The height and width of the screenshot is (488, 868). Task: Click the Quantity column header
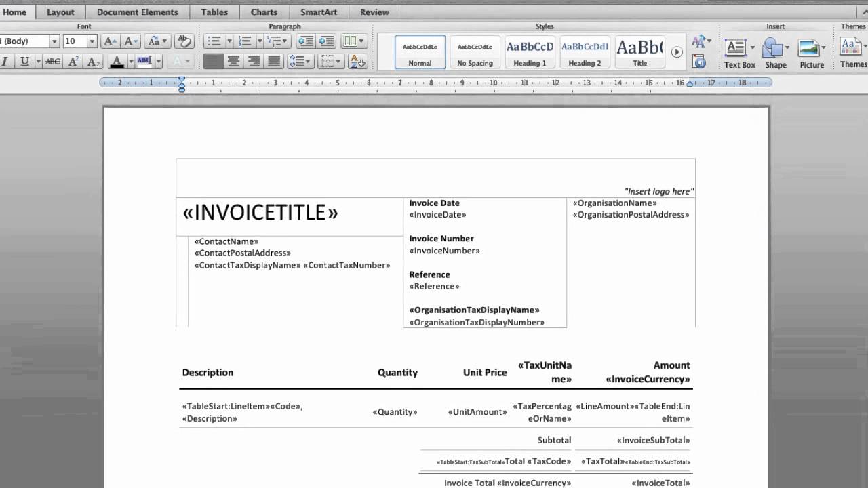coord(397,373)
